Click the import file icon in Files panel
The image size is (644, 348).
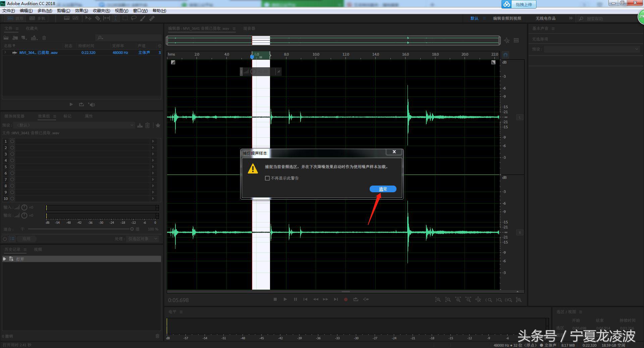point(15,38)
